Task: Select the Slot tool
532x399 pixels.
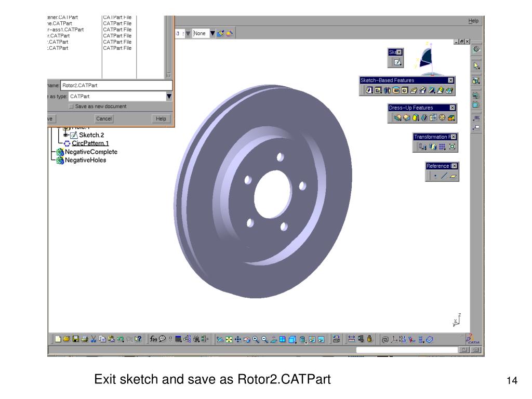Action: click(x=422, y=90)
